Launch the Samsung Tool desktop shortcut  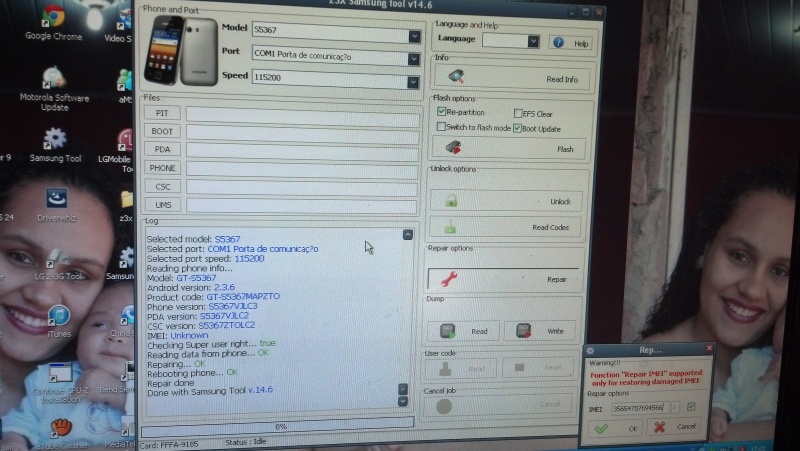point(55,145)
